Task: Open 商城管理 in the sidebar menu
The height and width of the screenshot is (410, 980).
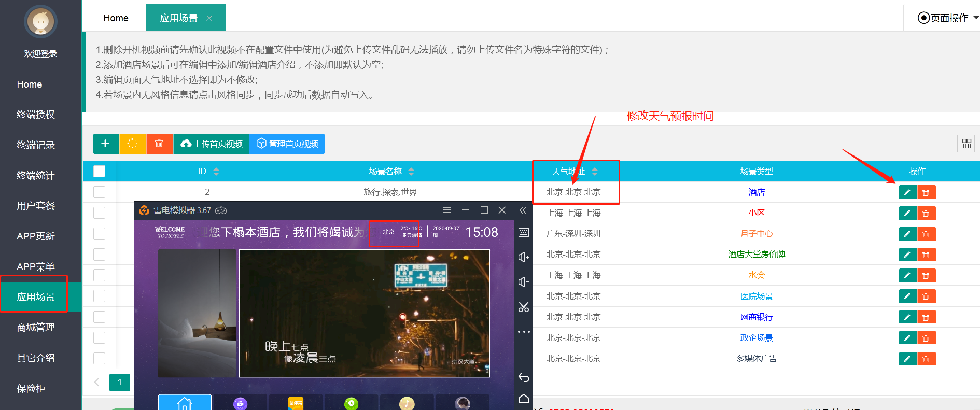Action: [x=36, y=327]
